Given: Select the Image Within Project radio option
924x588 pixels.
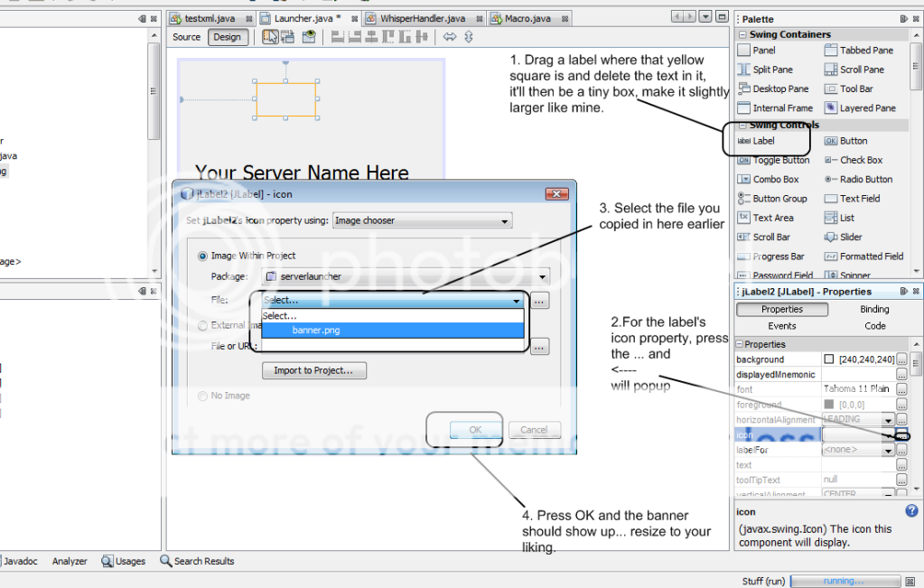Looking at the screenshot, I should tap(203, 256).
